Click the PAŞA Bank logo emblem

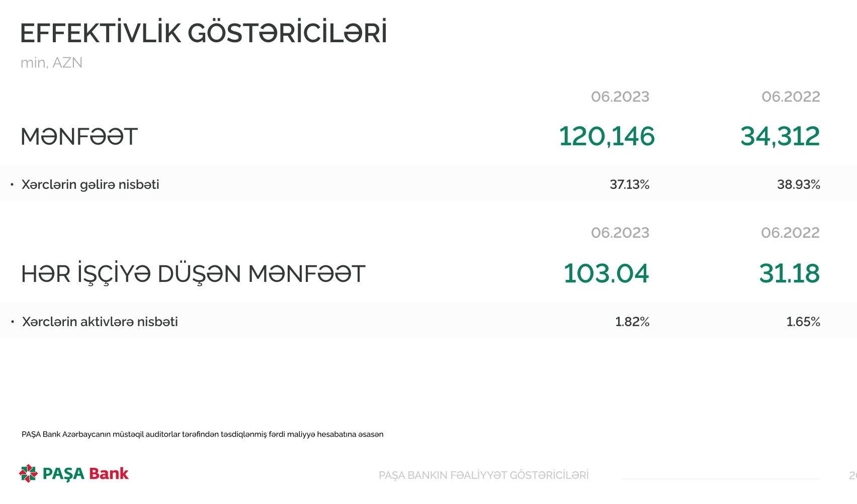[x=28, y=473]
